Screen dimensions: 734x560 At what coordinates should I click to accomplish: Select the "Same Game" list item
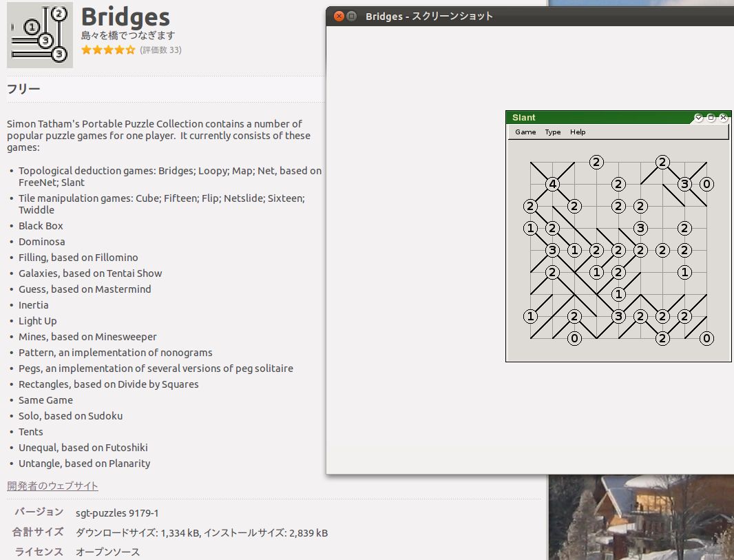point(45,400)
